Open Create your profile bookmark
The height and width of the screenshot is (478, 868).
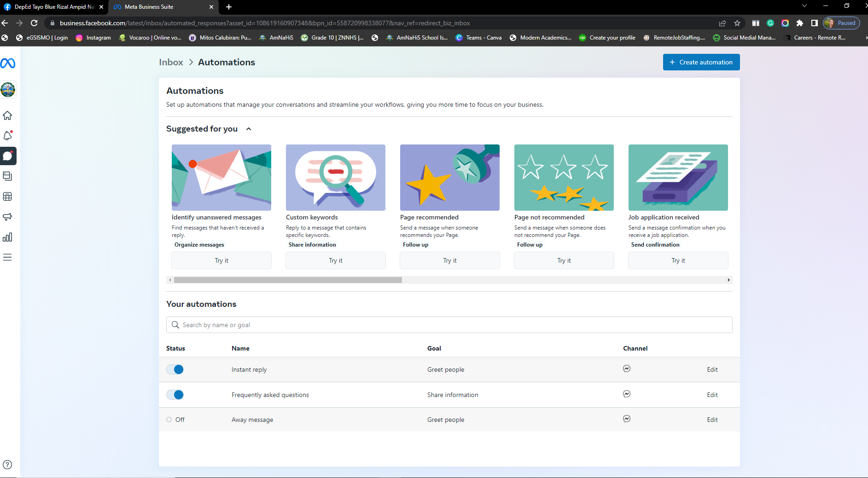pyautogui.click(x=607, y=38)
